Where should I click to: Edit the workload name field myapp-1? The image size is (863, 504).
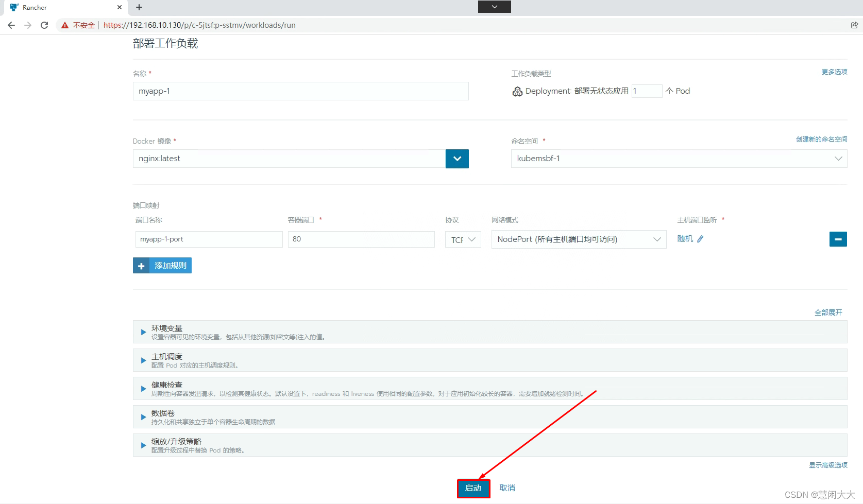click(x=300, y=91)
